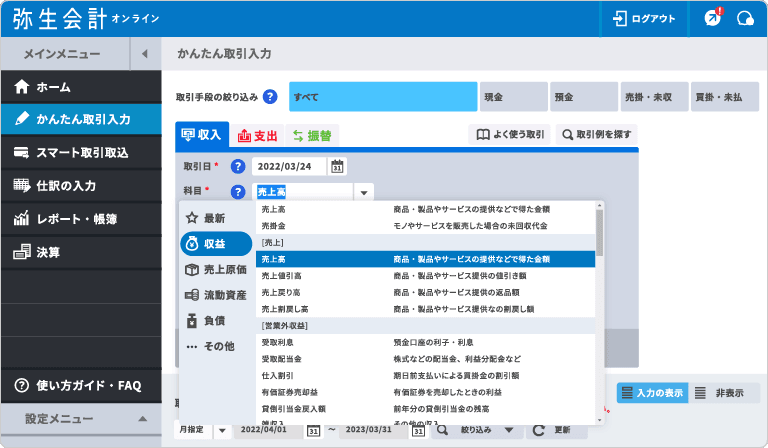Click help icon next to 取引日
The height and width of the screenshot is (448, 768).
[238, 166]
